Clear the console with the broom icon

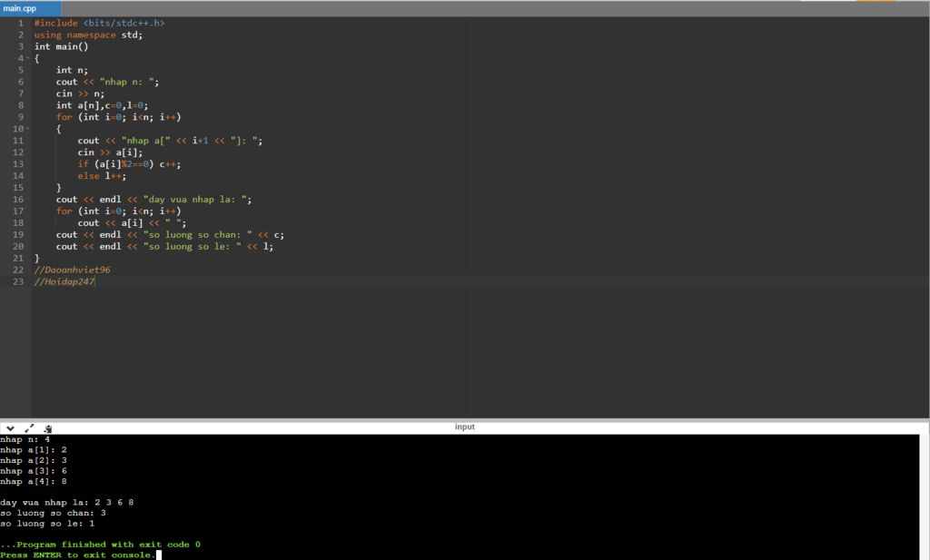point(48,428)
